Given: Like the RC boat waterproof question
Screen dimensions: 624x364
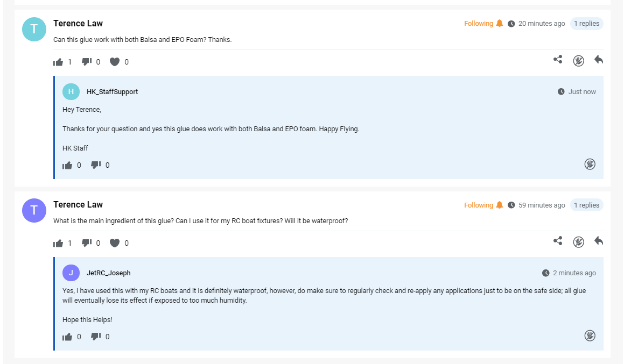Looking at the screenshot, I should point(58,243).
